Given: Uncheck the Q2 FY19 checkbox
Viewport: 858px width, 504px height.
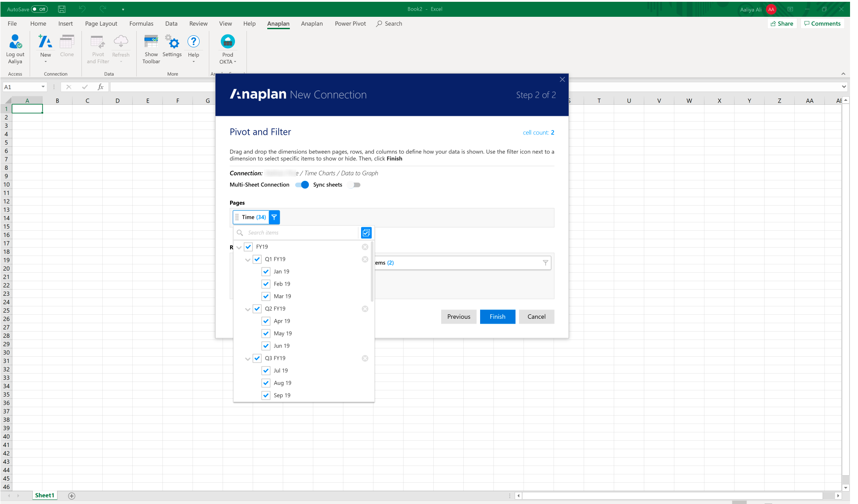Looking at the screenshot, I should click(x=257, y=309).
